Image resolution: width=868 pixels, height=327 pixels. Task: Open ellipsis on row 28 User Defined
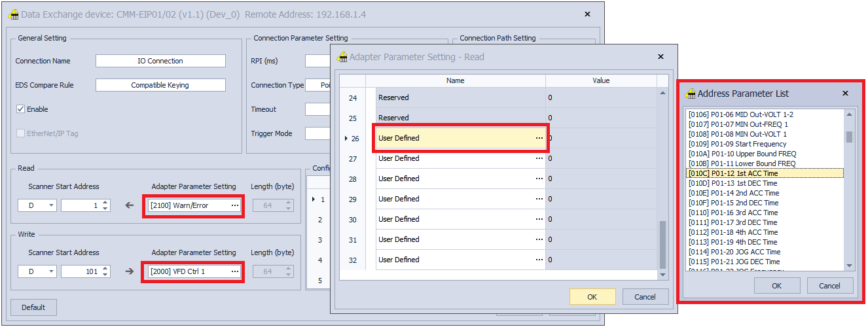[539, 179]
